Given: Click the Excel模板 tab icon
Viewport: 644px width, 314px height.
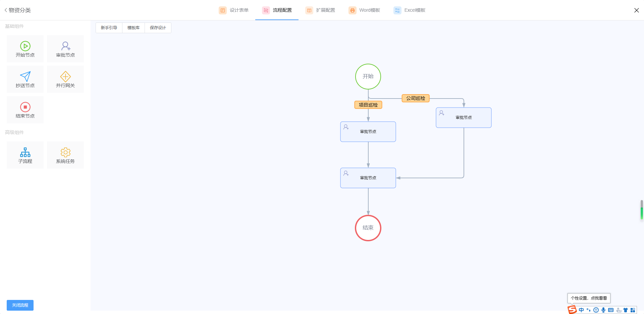Looking at the screenshot, I should tap(397, 10).
